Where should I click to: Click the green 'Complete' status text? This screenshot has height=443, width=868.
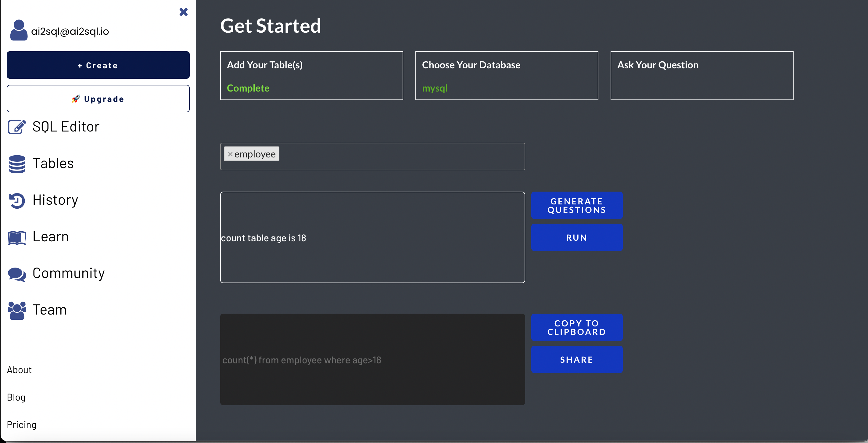click(x=248, y=88)
